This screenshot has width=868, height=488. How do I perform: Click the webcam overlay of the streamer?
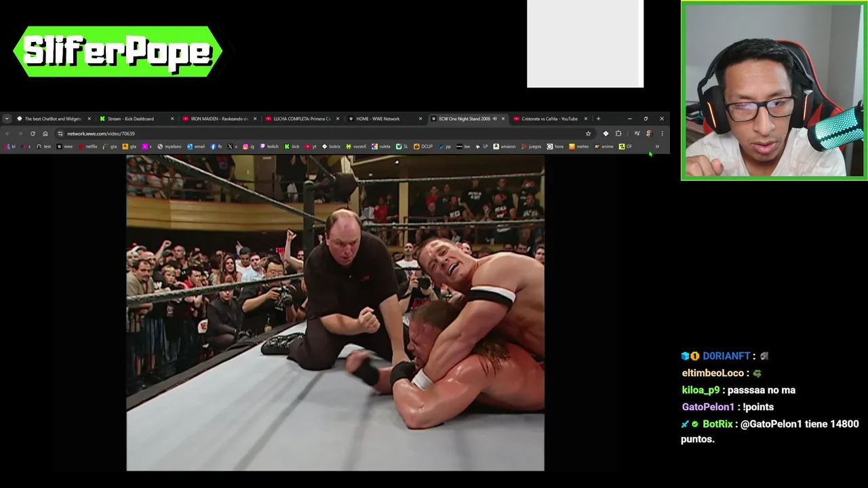(774, 91)
